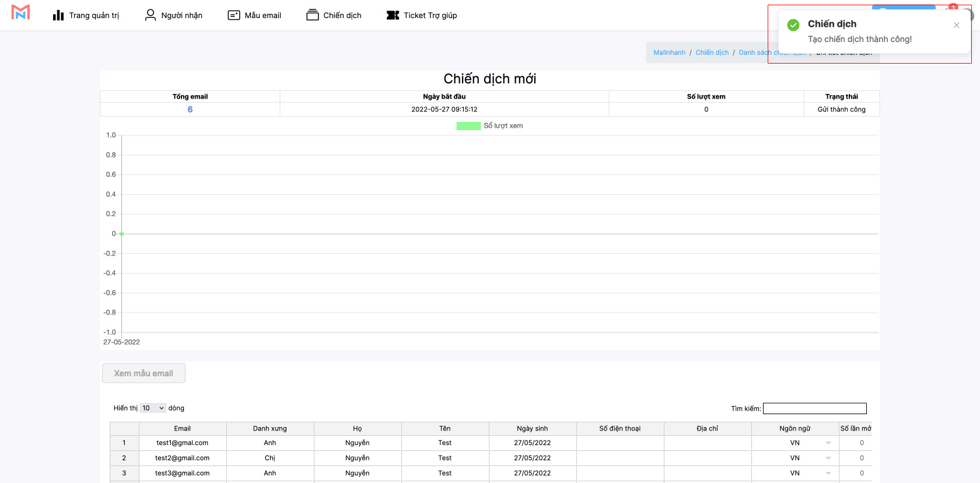980x483 pixels.
Task: Click the green checkmark success icon
Action: (x=793, y=25)
